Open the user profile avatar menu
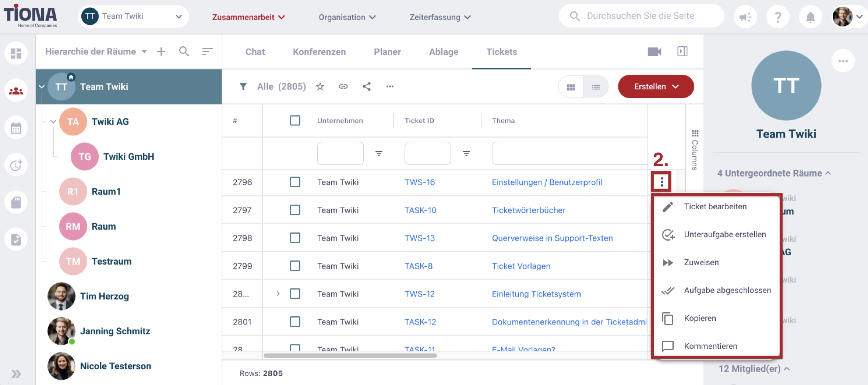Viewport: 868px width, 385px height. tap(847, 16)
